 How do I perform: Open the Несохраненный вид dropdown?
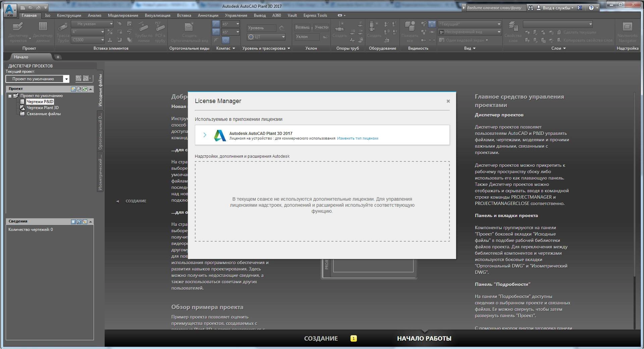[470, 32]
